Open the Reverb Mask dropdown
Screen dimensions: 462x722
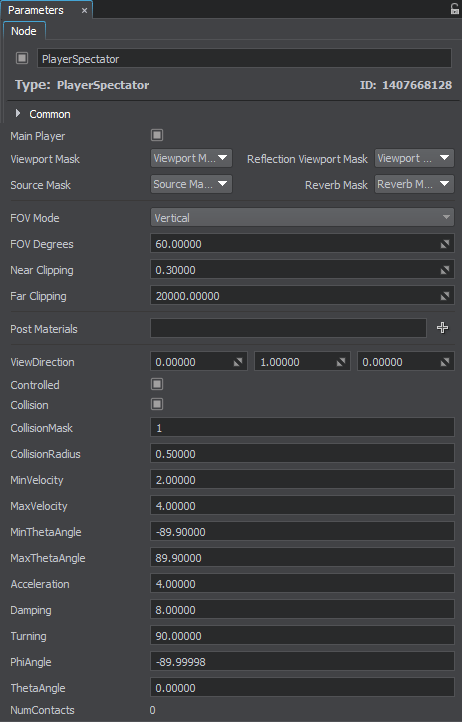414,184
